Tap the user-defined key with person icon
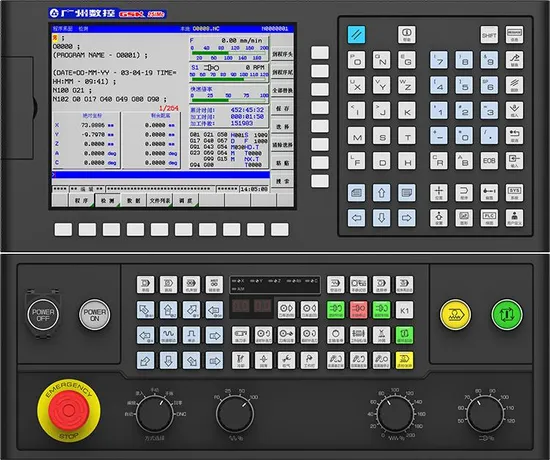The height and width of the screenshot is (460, 550). click(x=514, y=218)
